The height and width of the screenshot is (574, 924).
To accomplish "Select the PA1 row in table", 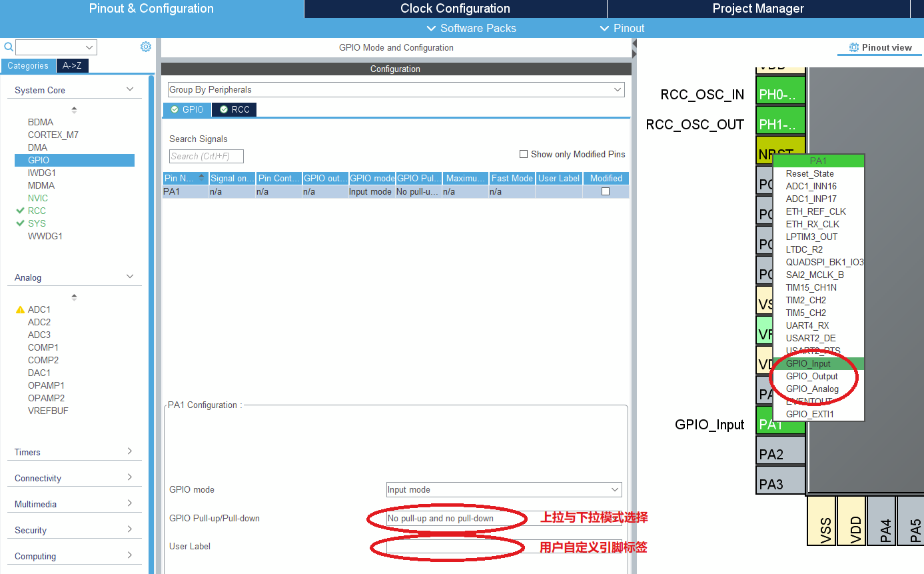I will (x=396, y=191).
